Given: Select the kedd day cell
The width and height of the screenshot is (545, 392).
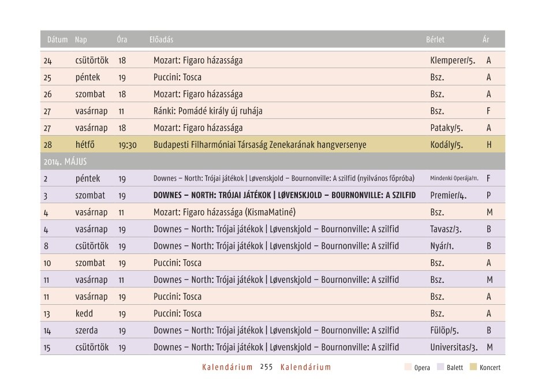Looking at the screenshot, I should (84, 313).
